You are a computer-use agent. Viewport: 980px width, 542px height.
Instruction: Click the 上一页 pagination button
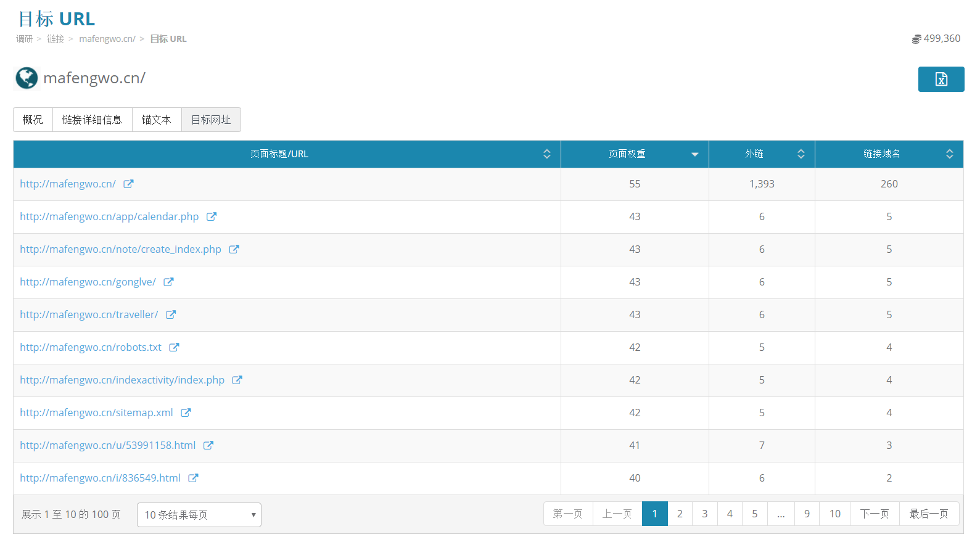(x=617, y=514)
